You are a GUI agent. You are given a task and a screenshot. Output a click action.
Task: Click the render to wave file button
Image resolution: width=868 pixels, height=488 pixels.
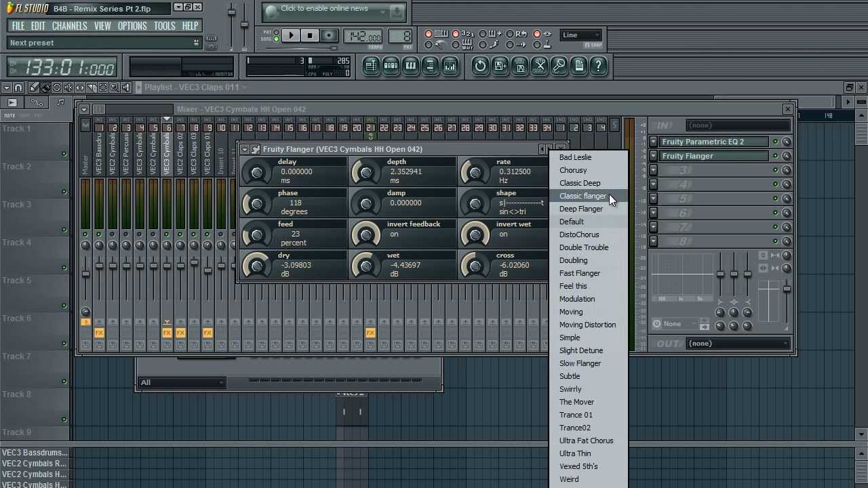coord(520,66)
